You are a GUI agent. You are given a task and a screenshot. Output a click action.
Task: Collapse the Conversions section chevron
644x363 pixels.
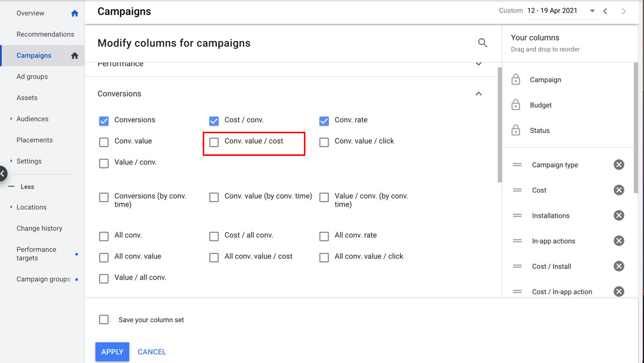478,94
